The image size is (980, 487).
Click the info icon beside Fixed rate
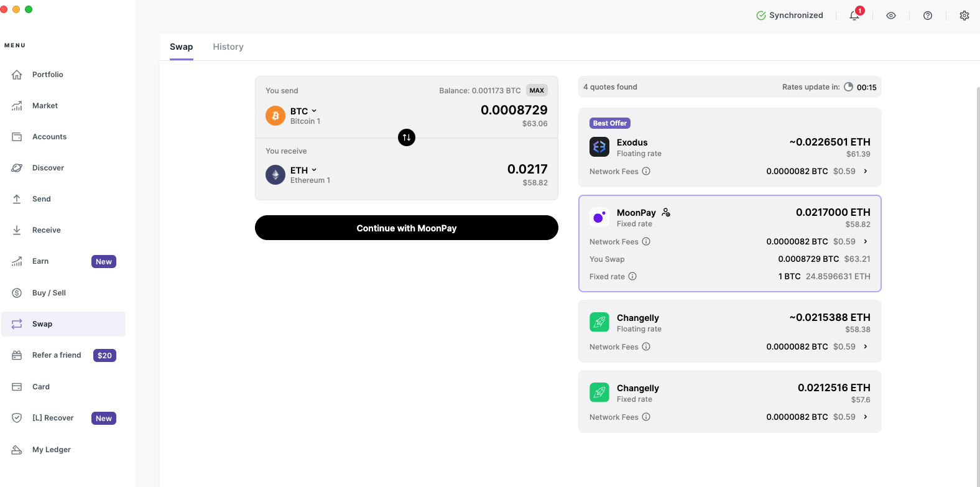pyautogui.click(x=632, y=276)
